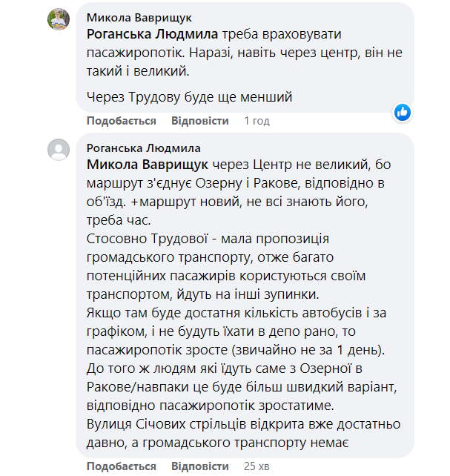The image size is (450, 476).
Task: Open author name Роганська Людмила on second comment
Action: 143,148
